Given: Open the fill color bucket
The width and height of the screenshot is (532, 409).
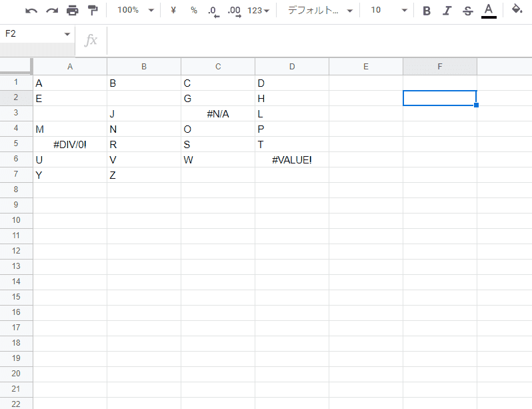Looking at the screenshot, I should pyautogui.click(x=517, y=9).
